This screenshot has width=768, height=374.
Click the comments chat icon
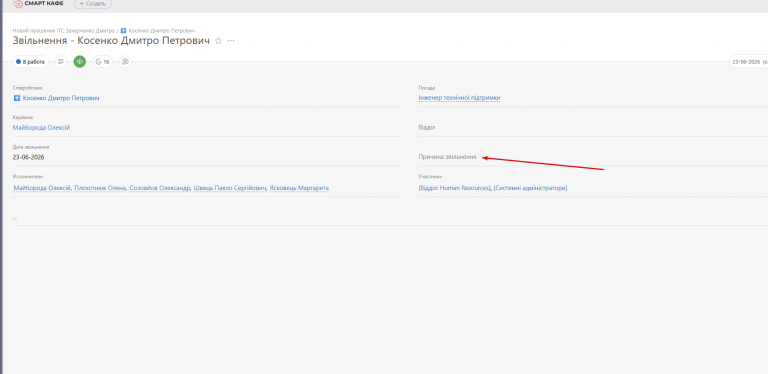click(x=125, y=62)
